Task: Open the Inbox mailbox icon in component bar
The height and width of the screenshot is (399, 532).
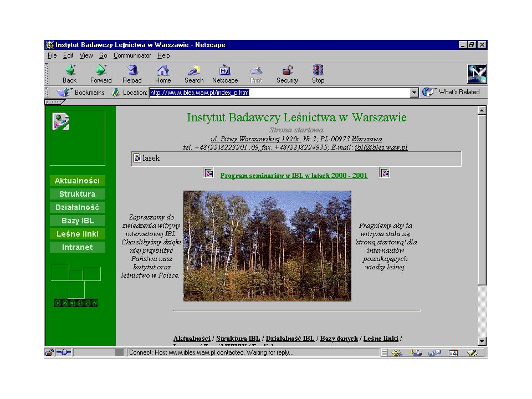Action: (x=415, y=353)
